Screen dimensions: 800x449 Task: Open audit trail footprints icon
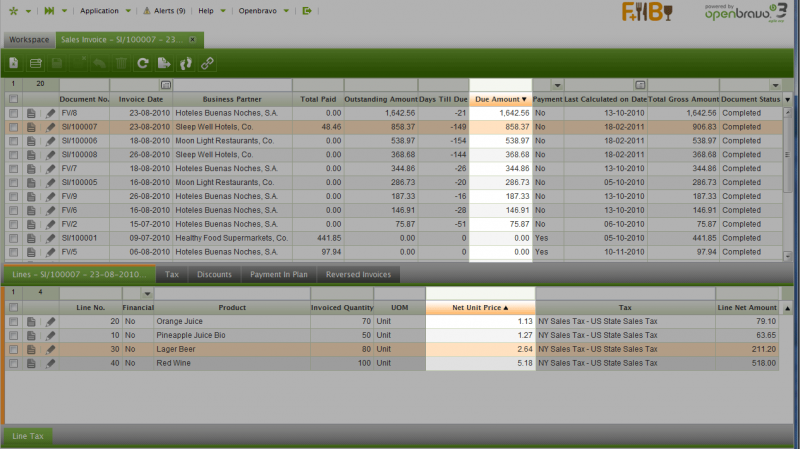click(186, 63)
